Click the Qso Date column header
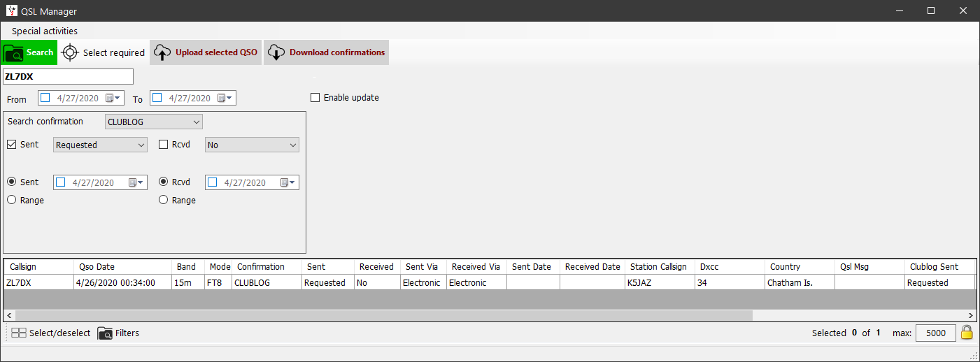 (122, 266)
